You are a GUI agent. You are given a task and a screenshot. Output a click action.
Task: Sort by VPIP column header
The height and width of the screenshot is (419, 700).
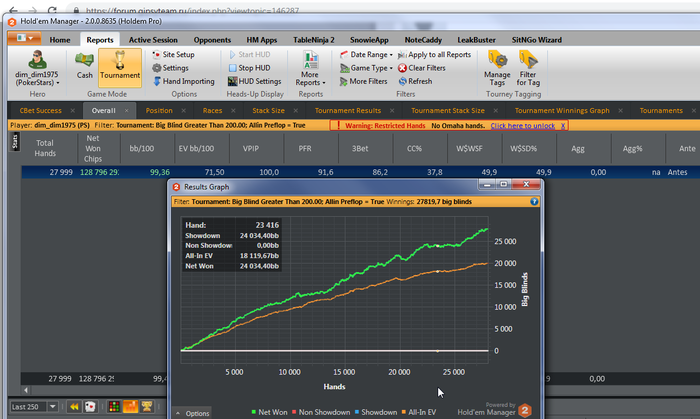tap(251, 148)
